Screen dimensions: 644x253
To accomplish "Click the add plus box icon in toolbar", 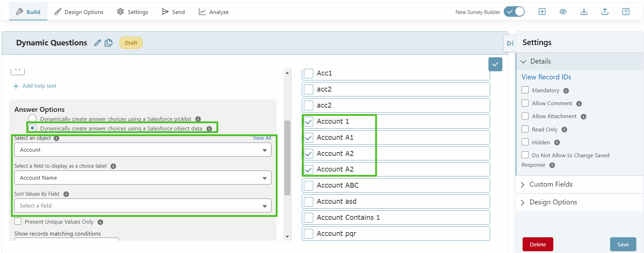I will point(542,12).
